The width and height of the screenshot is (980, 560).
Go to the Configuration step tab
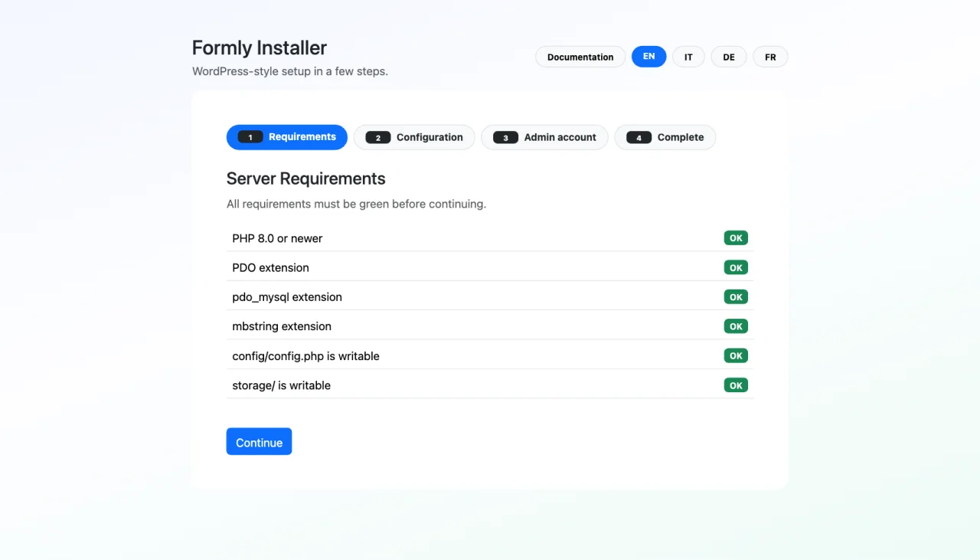[x=414, y=137]
